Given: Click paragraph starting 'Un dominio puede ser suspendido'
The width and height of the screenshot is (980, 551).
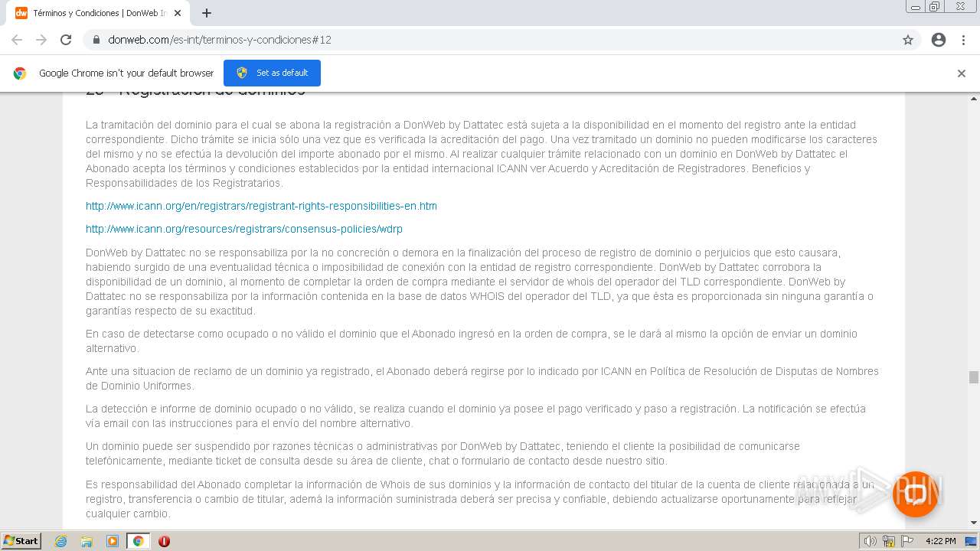Looking at the screenshot, I should point(443,454).
